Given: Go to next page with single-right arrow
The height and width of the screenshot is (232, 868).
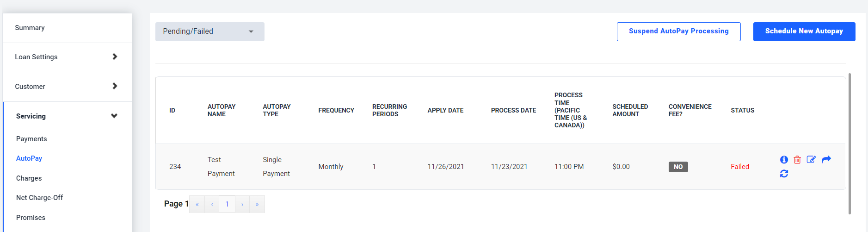Looking at the screenshot, I should point(242,204).
